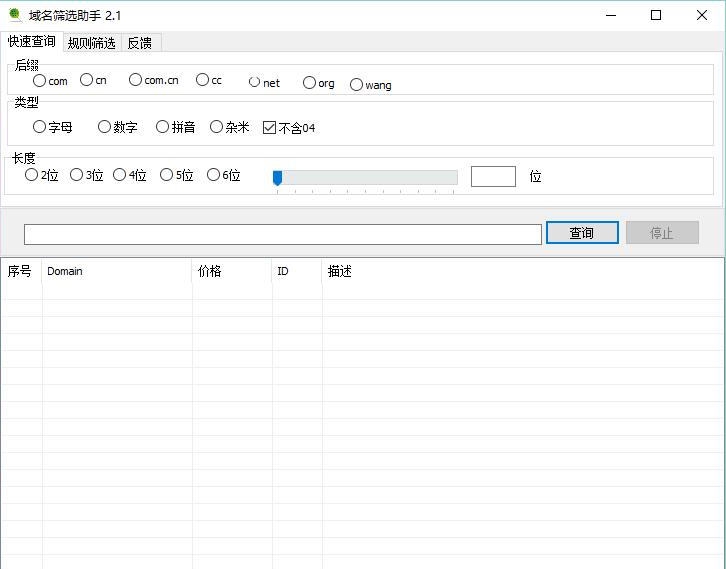Click the 查询 button
Image resolution: width=726 pixels, height=569 pixels.
pos(582,232)
